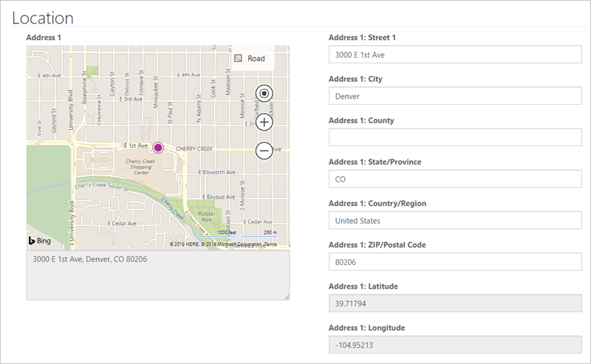Click the Address 1: Street 1 label
Screen dimensions: 591x364
[x=362, y=38]
